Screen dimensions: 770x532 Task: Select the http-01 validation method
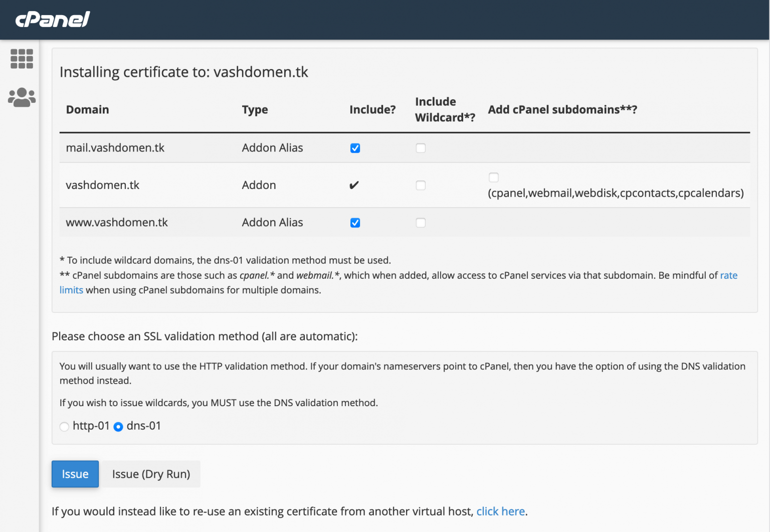64,427
